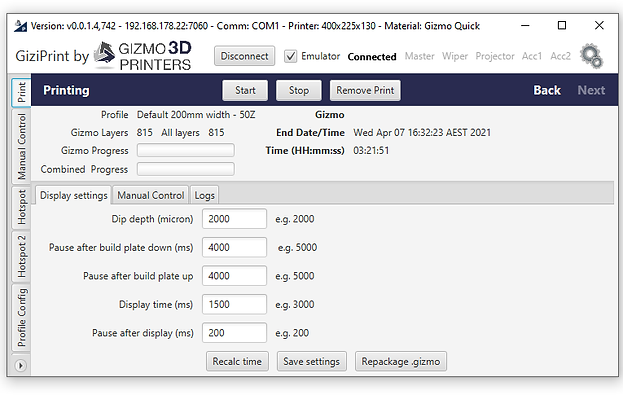Open the vertical Manual Control side tab
Screen dimensions: 623x395
tap(21, 146)
